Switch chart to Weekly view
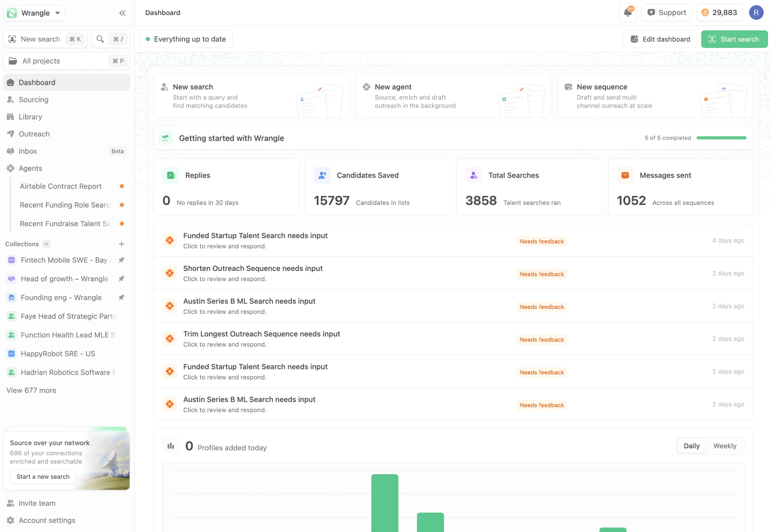 click(725, 446)
